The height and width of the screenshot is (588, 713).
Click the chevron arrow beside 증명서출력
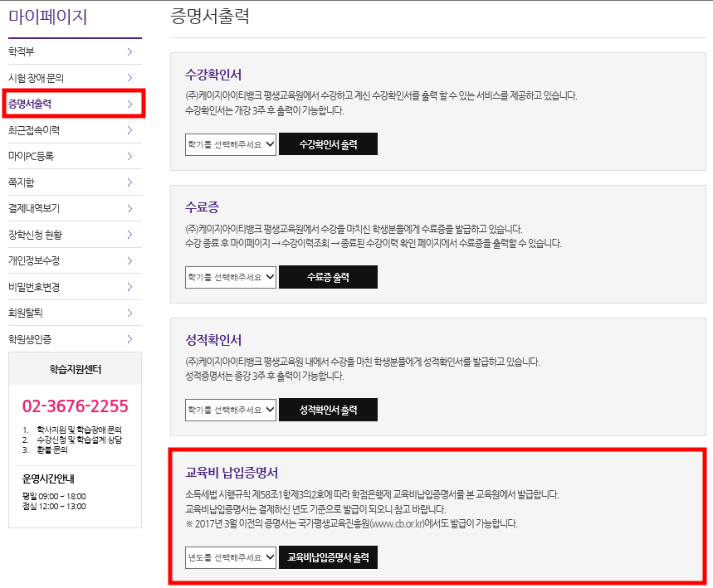(x=129, y=104)
